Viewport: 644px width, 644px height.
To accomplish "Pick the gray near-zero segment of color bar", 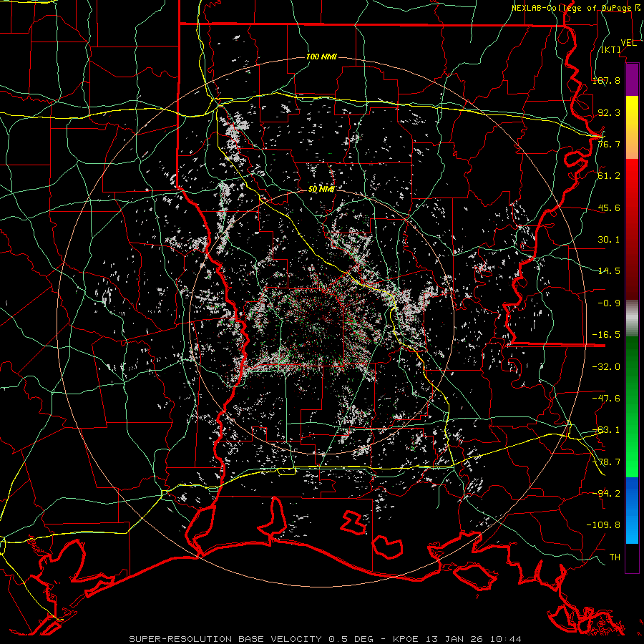I will (x=632, y=318).
